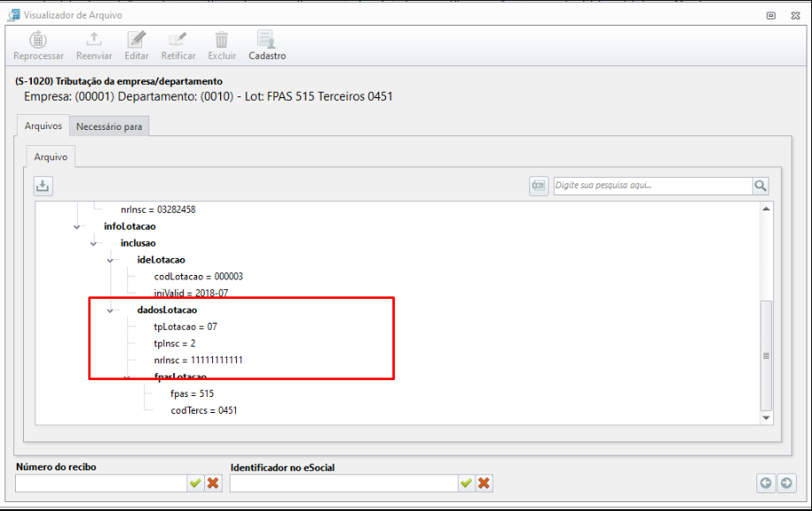
Task: Open the Necessário para tab
Action: (x=110, y=126)
